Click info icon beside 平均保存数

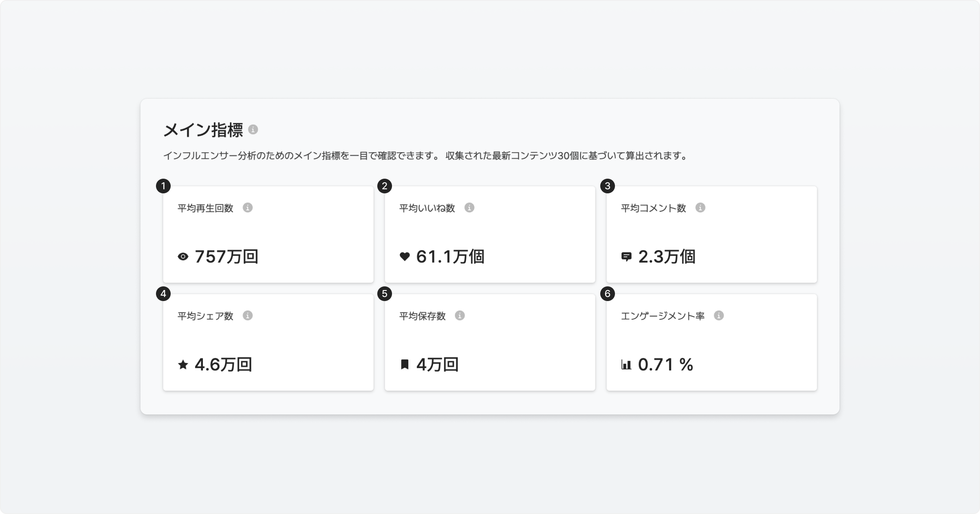460,315
